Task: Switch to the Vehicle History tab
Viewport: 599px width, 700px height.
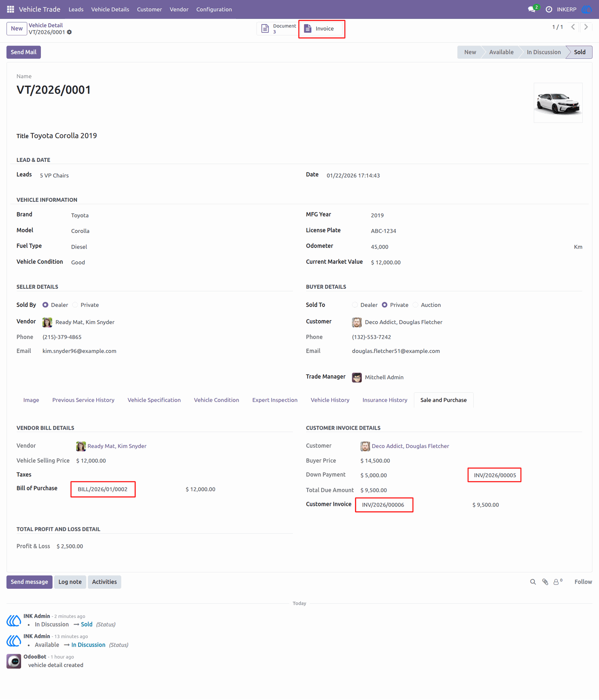Action: [x=330, y=400]
